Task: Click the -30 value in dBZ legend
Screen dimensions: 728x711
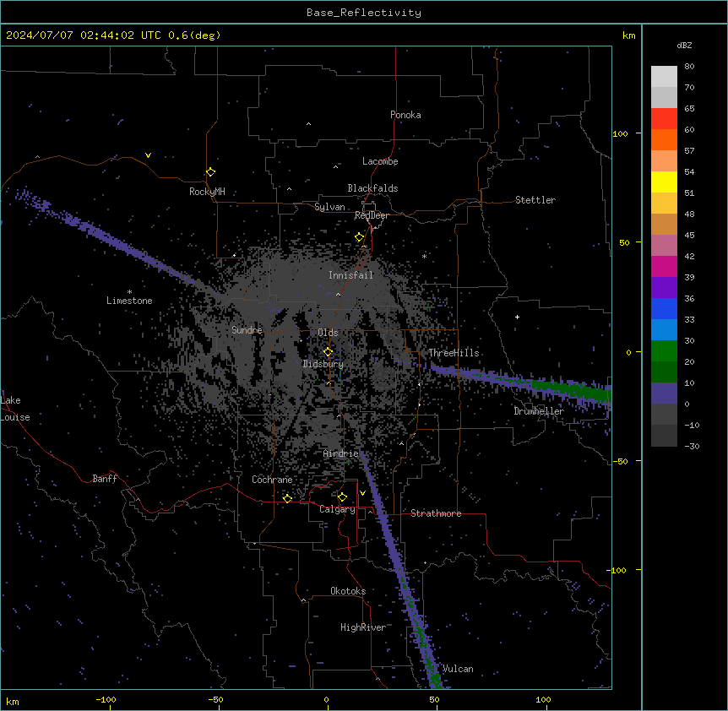Action: pyautogui.click(x=692, y=446)
